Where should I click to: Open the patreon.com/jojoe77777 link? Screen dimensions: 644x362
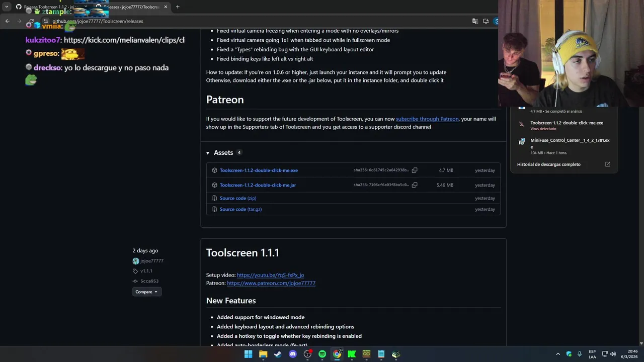pos(271,283)
